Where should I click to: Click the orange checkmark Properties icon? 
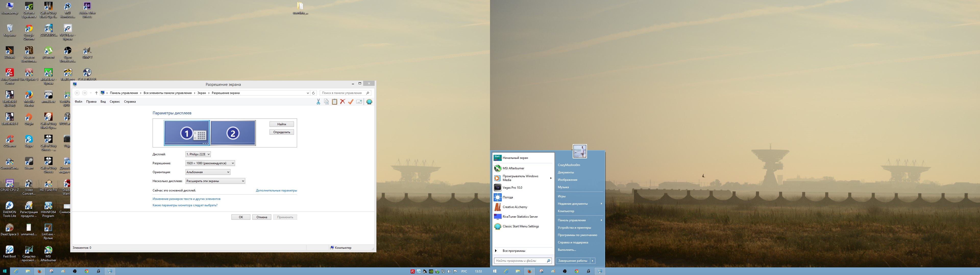[x=351, y=102]
